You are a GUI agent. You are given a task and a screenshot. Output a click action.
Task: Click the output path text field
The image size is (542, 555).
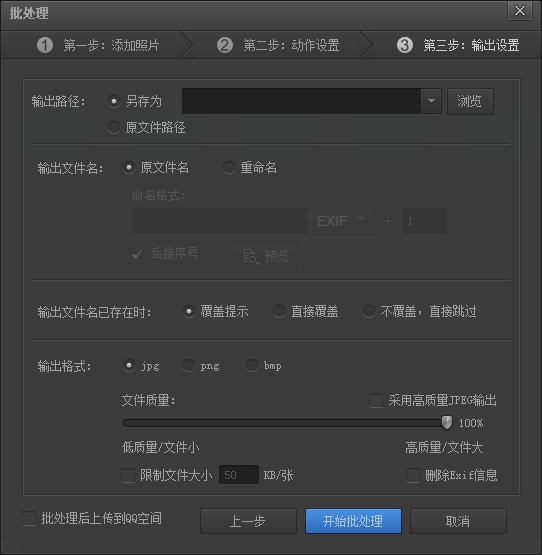[301, 101]
